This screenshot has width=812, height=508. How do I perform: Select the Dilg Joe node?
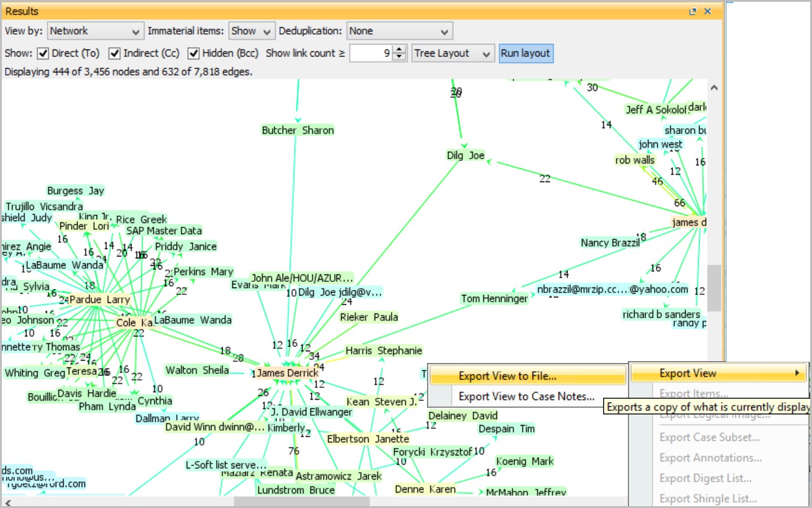coord(466,155)
